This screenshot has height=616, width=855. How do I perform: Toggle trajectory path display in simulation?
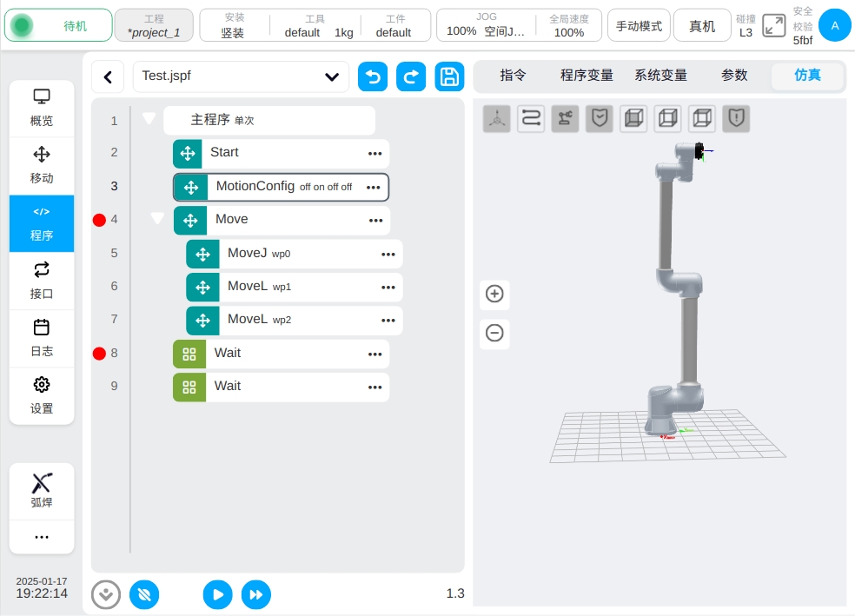pos(531,118)
